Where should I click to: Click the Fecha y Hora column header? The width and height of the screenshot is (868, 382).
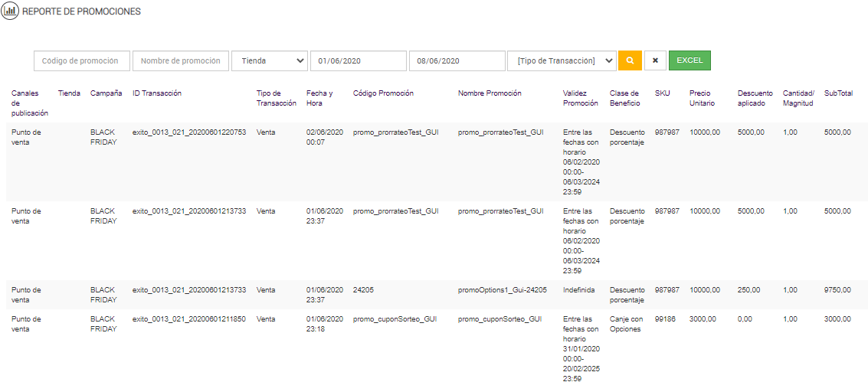[319, 98]
